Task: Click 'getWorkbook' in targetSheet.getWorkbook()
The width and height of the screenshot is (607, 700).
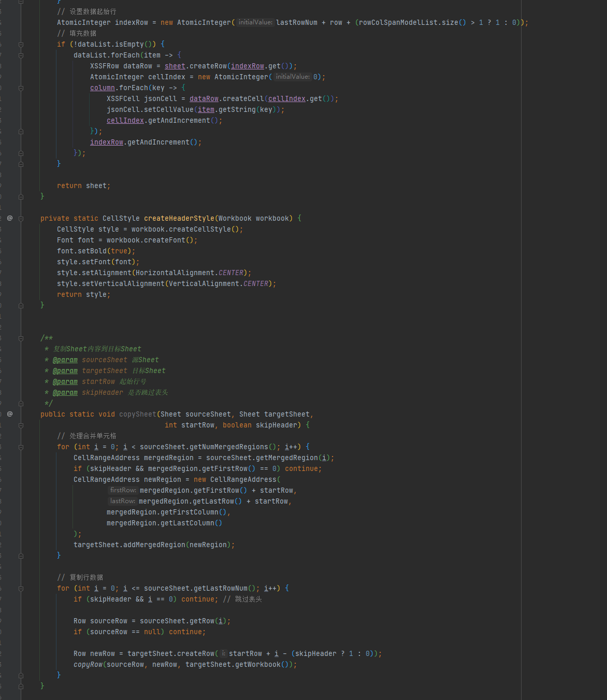Action: 258,665
